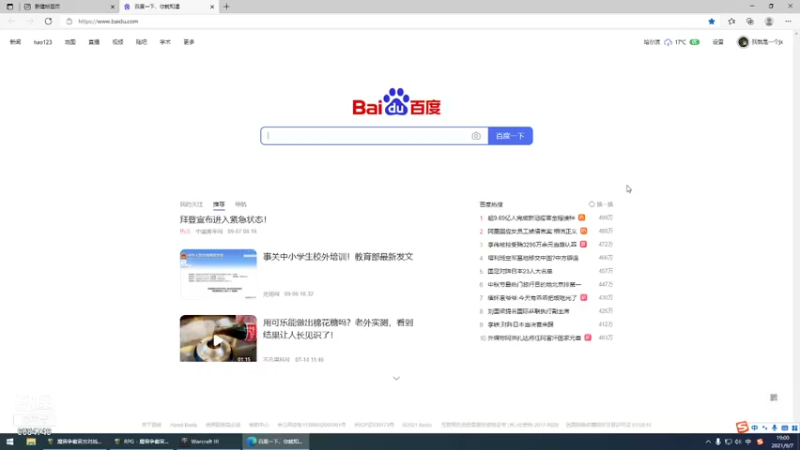Open the 用可乐能做出棉花糖吗 article title
Screen dimensions: 800x450
pos(338,329)
